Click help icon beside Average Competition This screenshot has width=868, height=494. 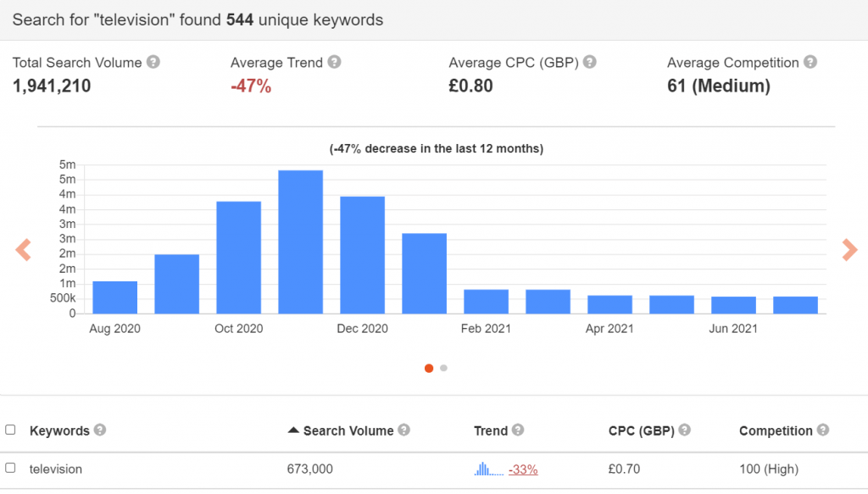coord(810,63)
